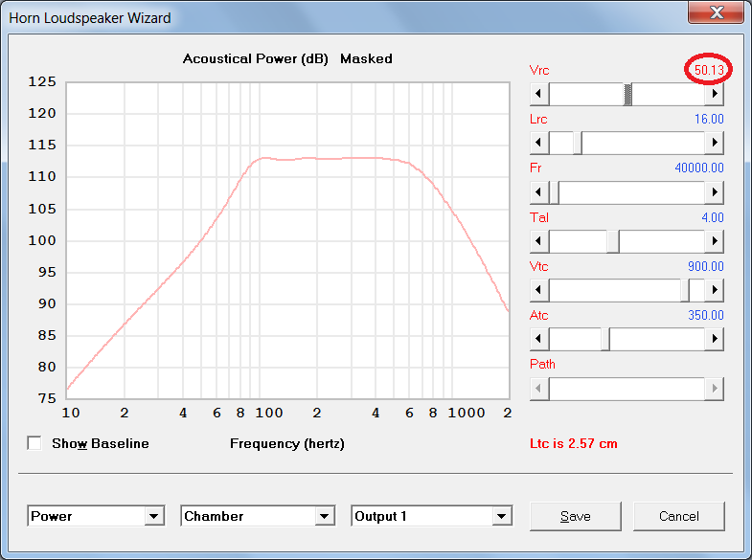Close the Horn Loudspeaker Wizard window
The image size is (752, 560).
click(x=716, y=12)
